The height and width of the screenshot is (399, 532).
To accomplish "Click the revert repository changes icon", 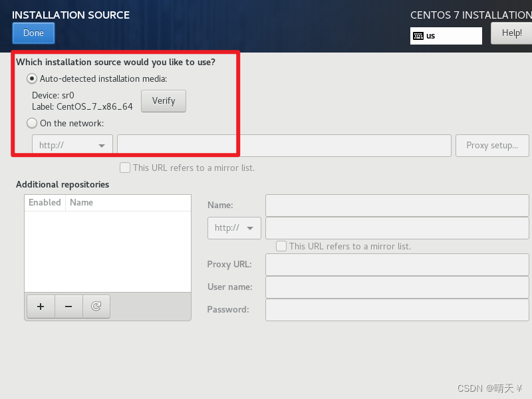I will pyautogui.click(x=96, y=307).
